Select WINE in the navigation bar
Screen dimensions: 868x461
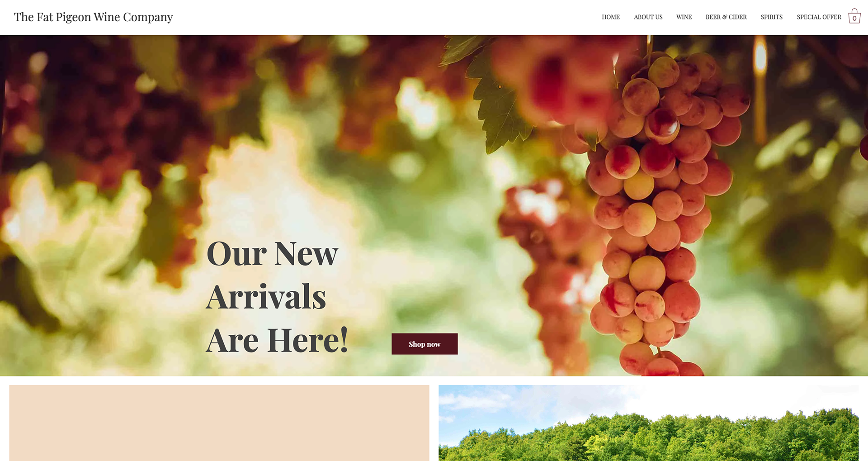(x=684, y=17)
